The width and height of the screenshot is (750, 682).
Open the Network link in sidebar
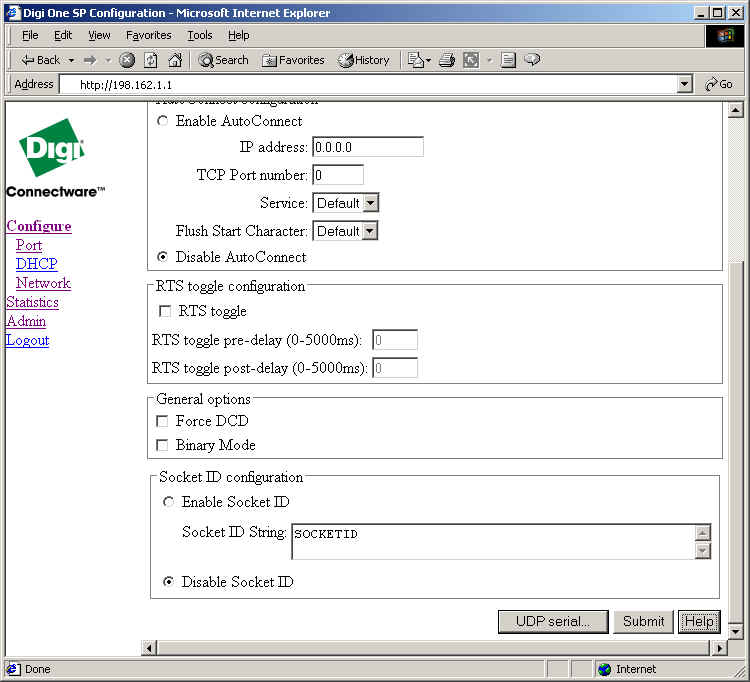43,283
